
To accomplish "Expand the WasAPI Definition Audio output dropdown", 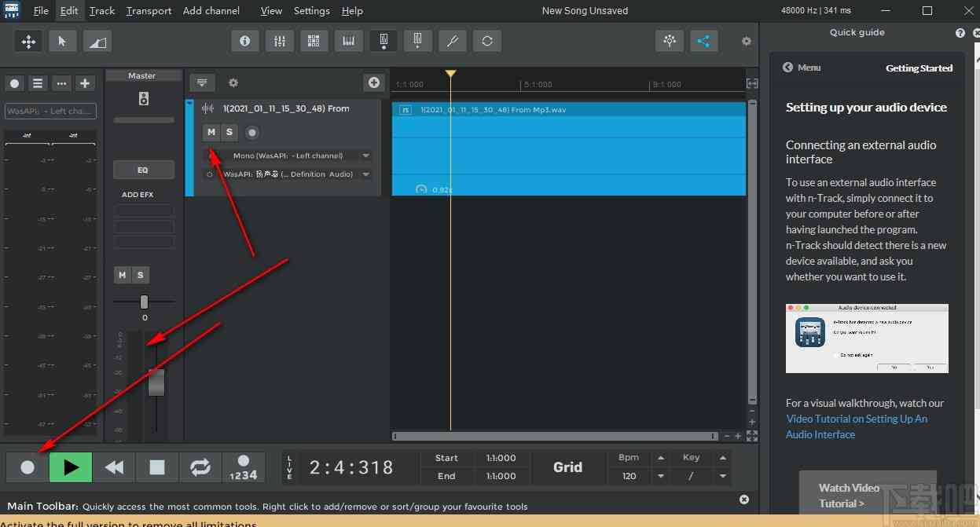I will 366,174.
